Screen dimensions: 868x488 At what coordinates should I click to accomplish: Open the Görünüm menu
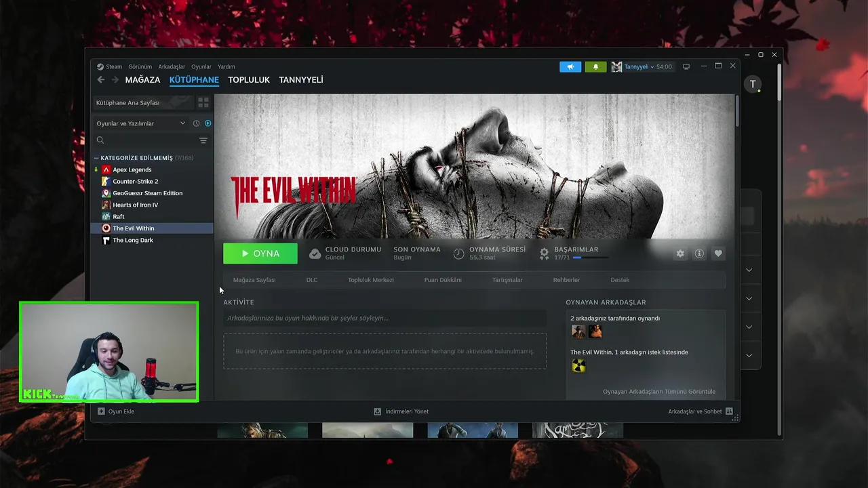click(x=140, y=66)
